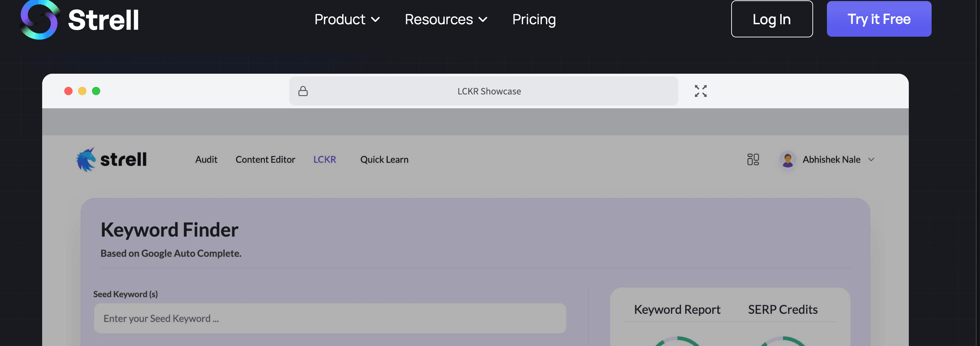Click the Seed Keyword (s) label
The height and width of the screenshot is (346, 980).
pos(125,294)
